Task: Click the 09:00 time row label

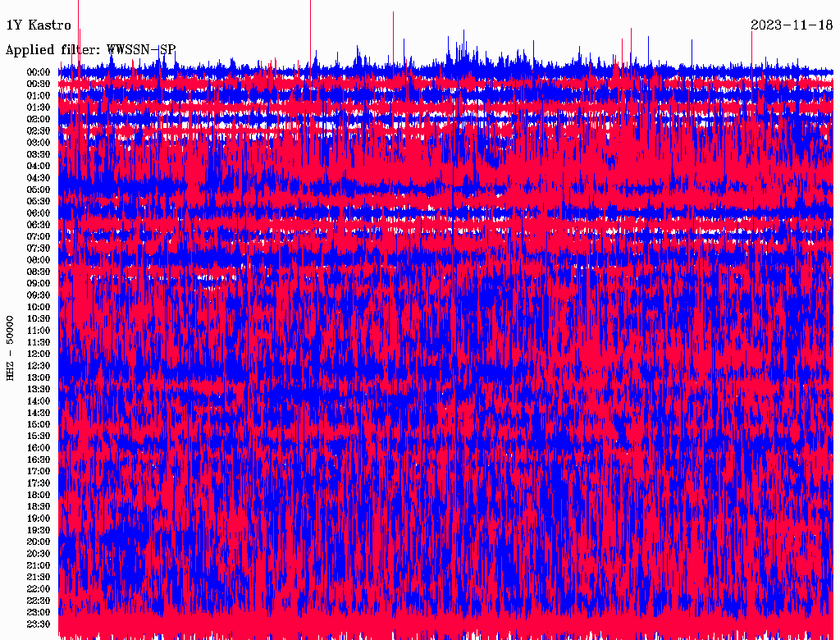Action: coord(39,284)
